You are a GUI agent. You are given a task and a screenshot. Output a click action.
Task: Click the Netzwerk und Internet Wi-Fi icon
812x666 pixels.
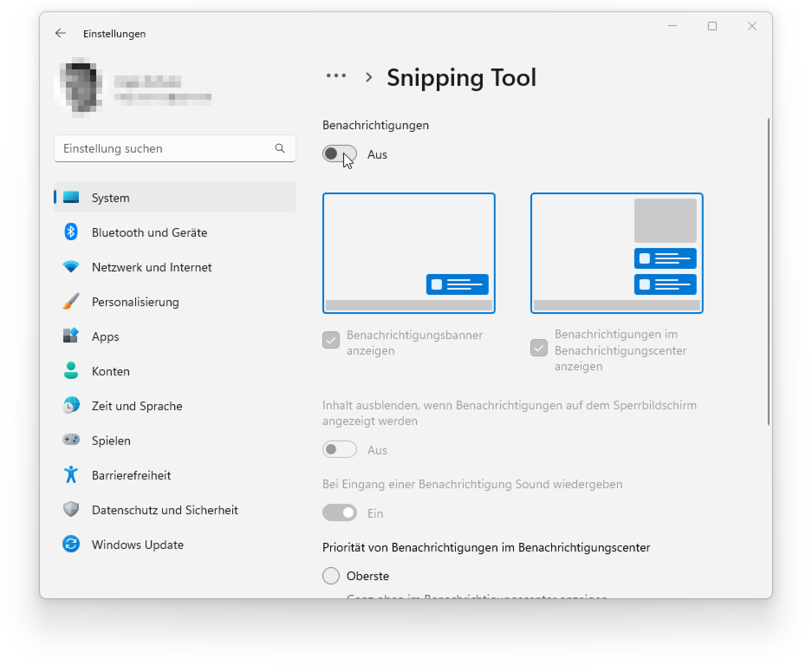[71, 267]
